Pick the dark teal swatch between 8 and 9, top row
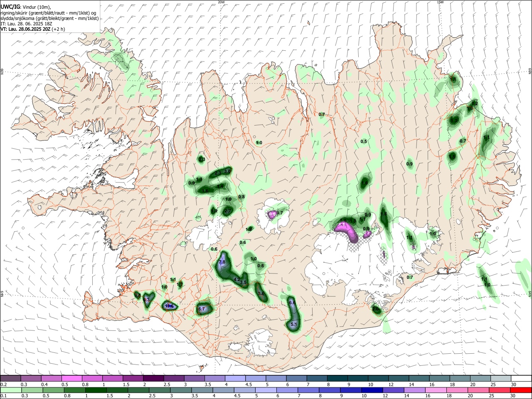Viewport: 532px width, 399px height. pos(337,378)
